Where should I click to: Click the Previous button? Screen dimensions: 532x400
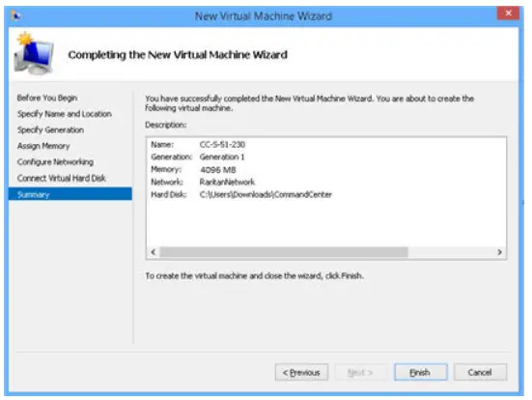(301, 373)
